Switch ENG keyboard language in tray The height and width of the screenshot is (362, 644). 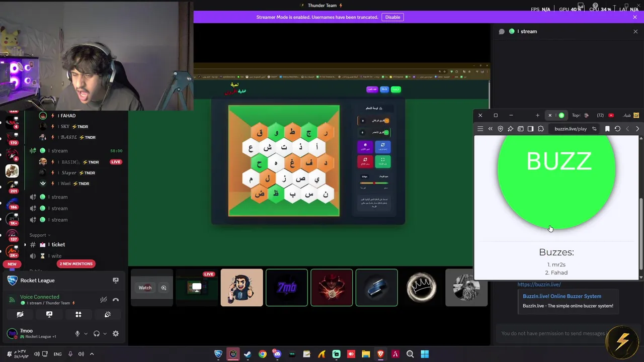pyautogui.click(x=57, y=354)
